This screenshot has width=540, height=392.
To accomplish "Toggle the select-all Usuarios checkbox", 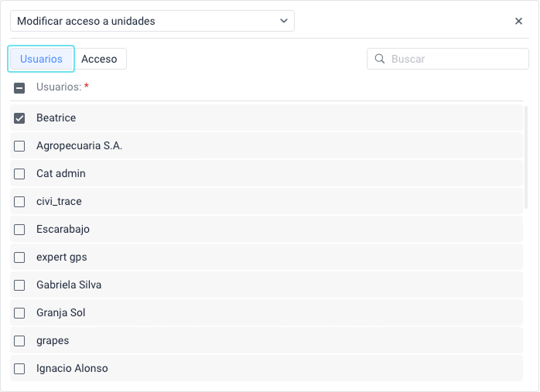I will pos(19,88).
